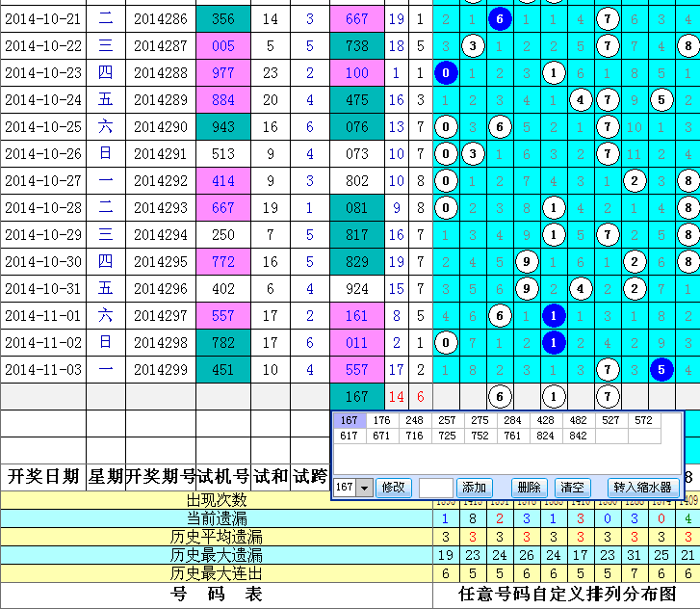
Task: Click the blue circle 1 in the 2014-11-01 row
Action: point(553,315)
